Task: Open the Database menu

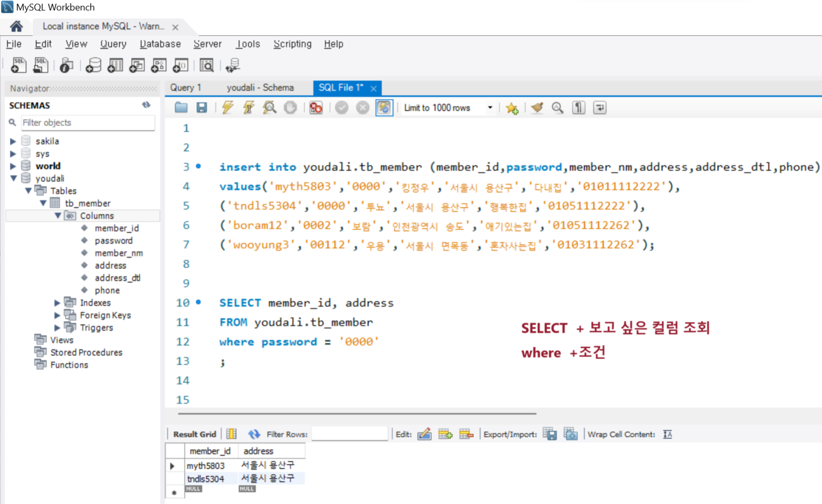Action: pos(160,44)
